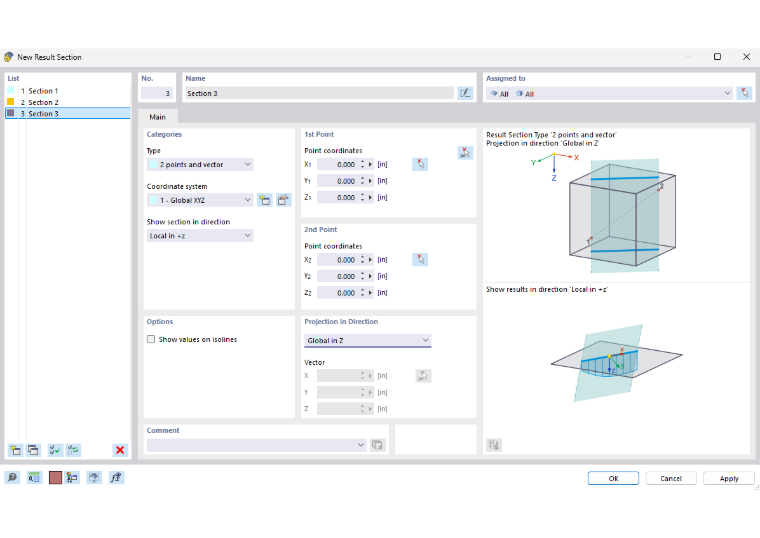This screenshot has width=760, height=538.
Task: Edit the selected coordinate system
Action: tap(284, 200)
